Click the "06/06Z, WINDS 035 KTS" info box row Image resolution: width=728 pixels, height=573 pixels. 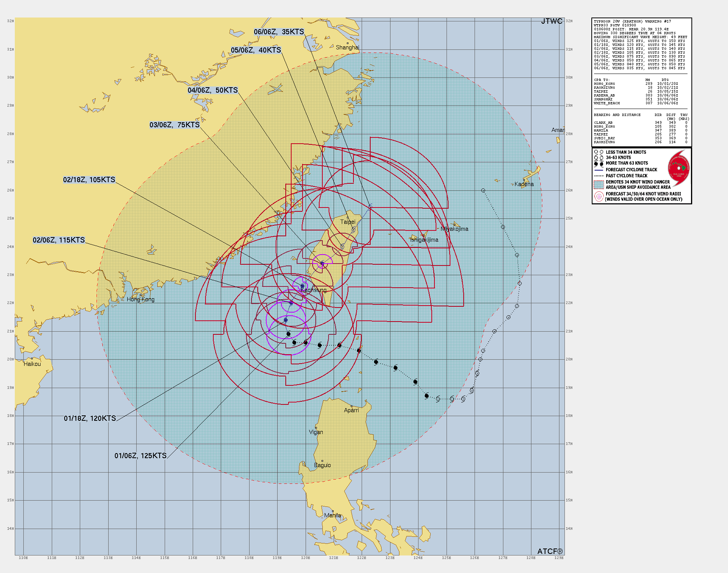click(639, 68)
